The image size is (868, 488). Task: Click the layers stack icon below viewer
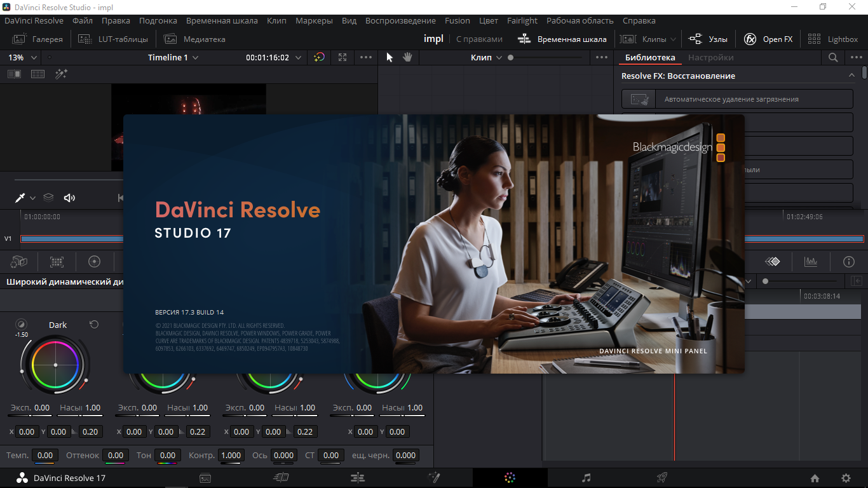48,198
